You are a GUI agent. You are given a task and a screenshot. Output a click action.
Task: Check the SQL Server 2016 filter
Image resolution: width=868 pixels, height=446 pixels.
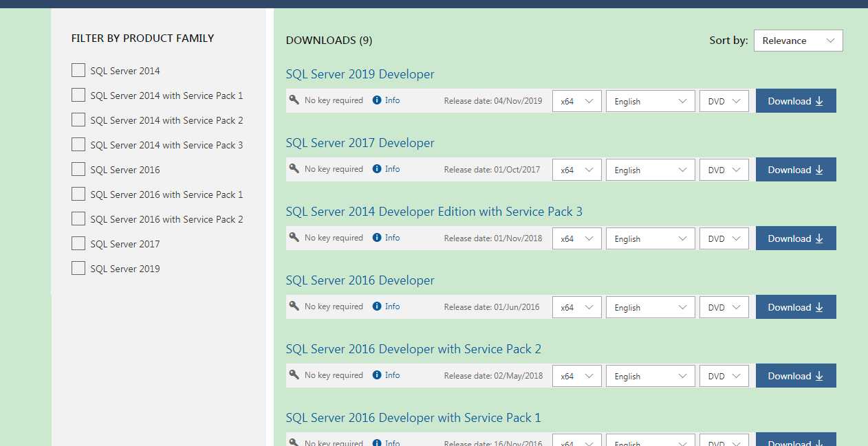click(x=78, y=169)
